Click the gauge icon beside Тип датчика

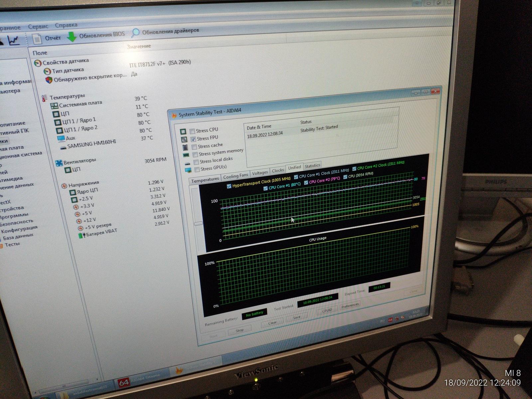[x=47, y=71]
